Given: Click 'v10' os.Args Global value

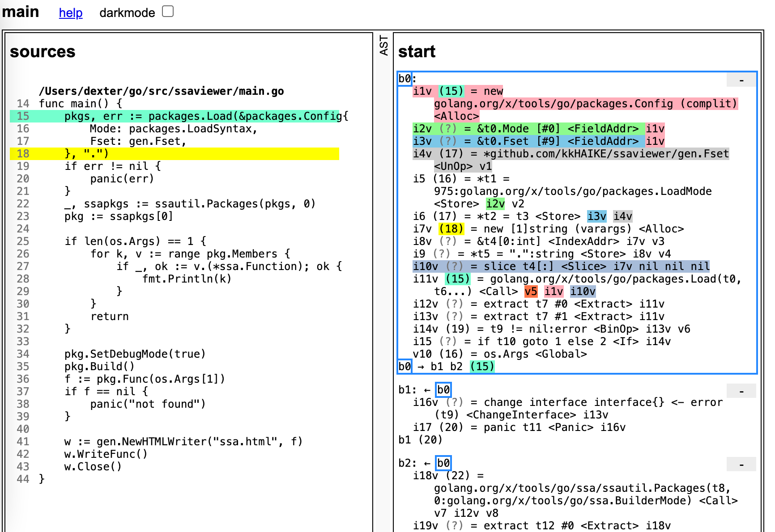Looking at the screenshot, I should click(x=500, y=354).
